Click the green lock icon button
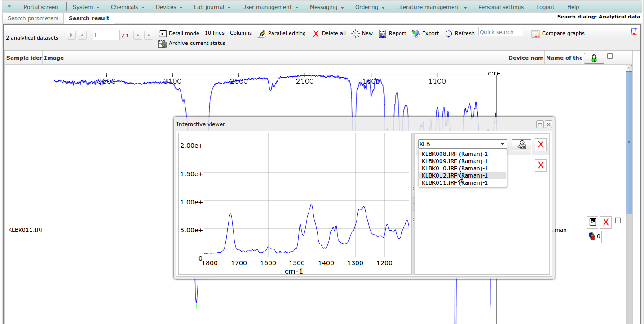 [x=594, y=58]
